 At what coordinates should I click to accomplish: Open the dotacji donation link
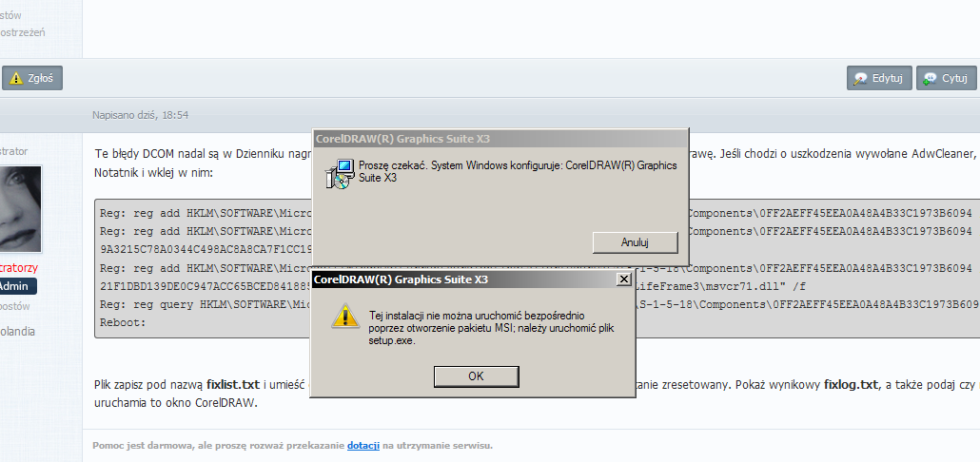363,446
